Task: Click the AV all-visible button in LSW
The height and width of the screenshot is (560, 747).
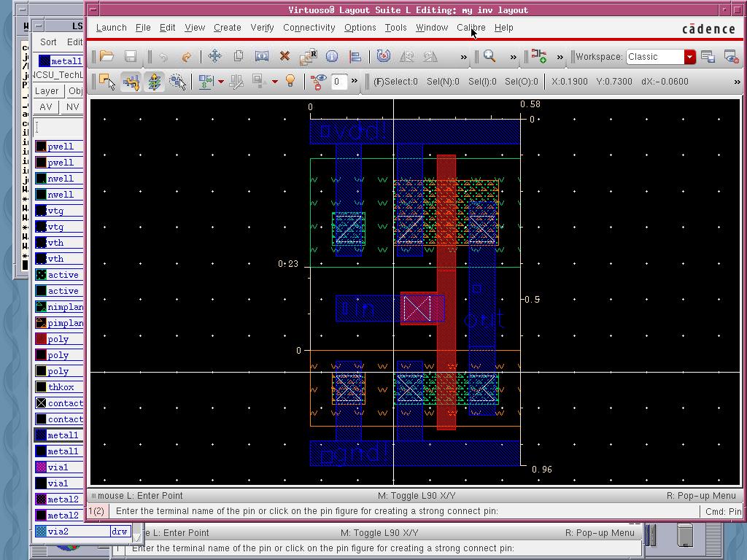Action: [x=46, y=106]
